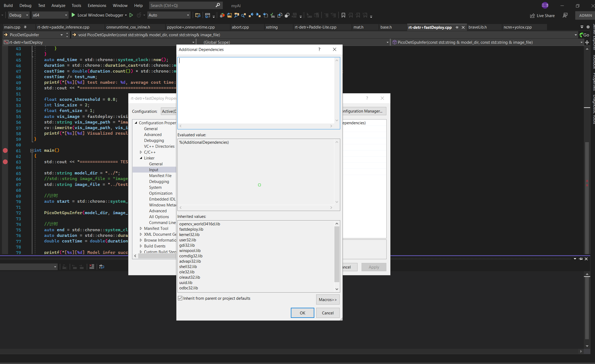The height and width of the screenshot is (364, 595).
Task: Open the Auto dropdown in toolbar
Action: click(x=169, y=15)
